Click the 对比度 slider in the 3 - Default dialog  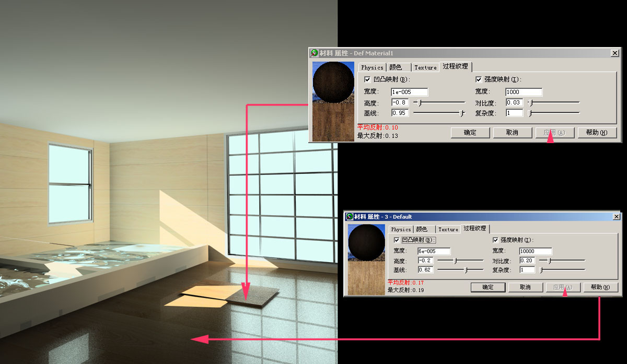[x=562, y=260]
